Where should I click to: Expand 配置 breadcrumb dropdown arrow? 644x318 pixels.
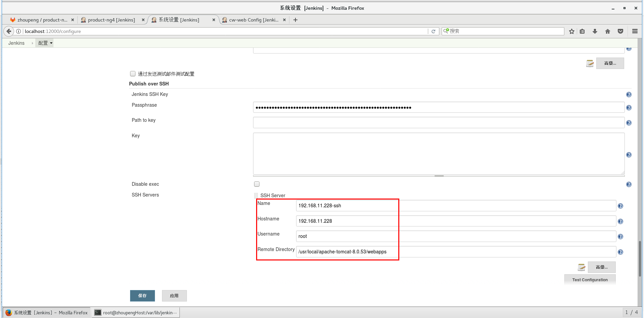(51, 43)
